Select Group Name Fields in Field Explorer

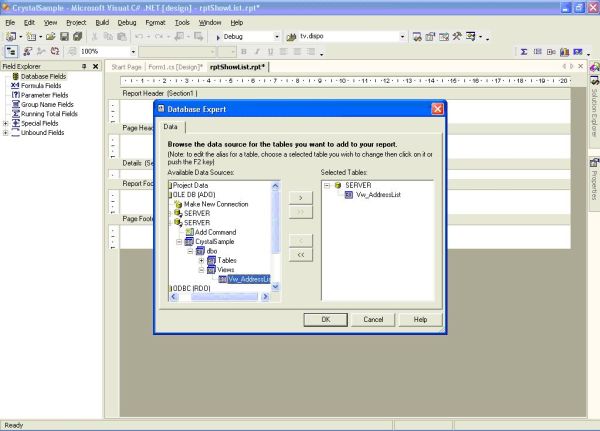pos(47,104)
